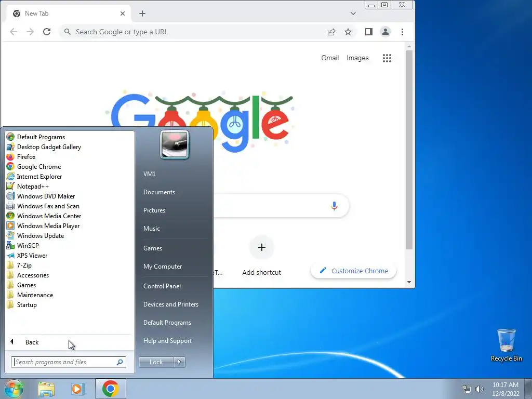Image resolution: width=532 pixels, height=399 pixels.
Task: Click Chrome's back arrow
Action: [x=14, y=32]
